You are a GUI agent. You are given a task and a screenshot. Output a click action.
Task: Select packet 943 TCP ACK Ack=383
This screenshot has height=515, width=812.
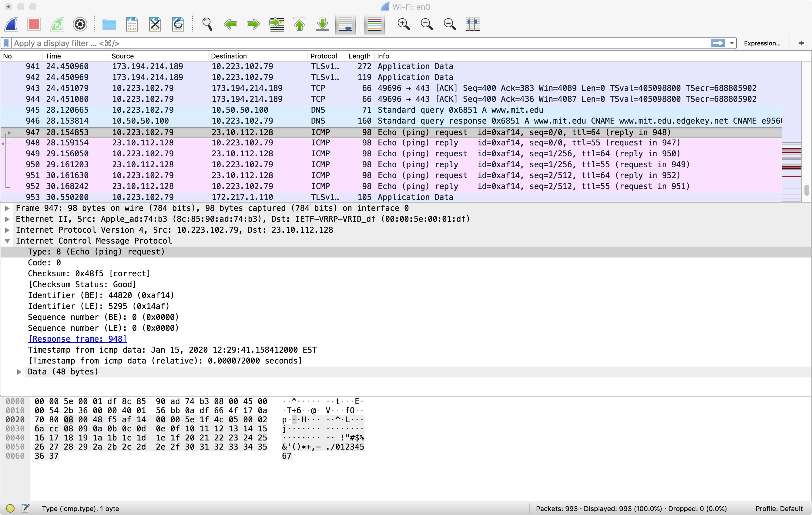[x=391, y=88]
